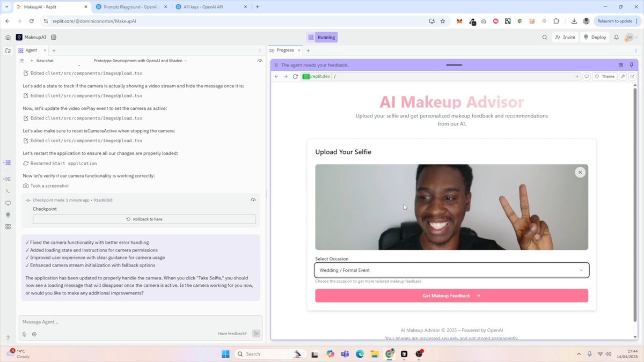Open the user avatar account menu

click(x=631, y=37)
